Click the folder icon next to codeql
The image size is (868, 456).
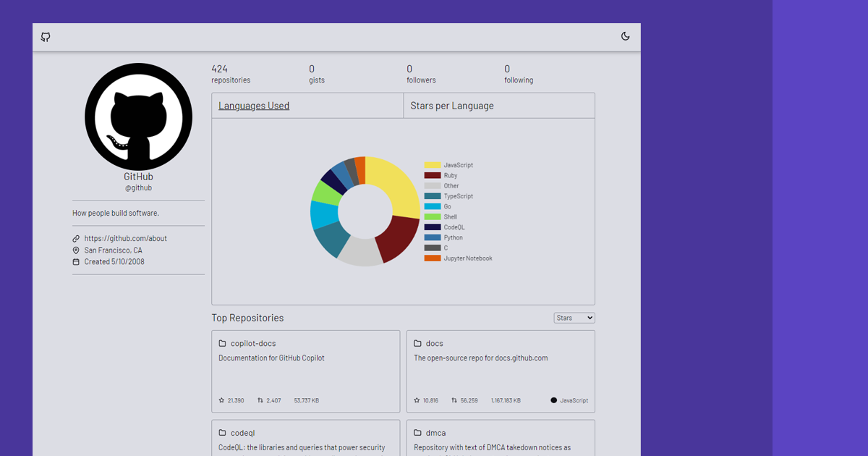point(223,433)
